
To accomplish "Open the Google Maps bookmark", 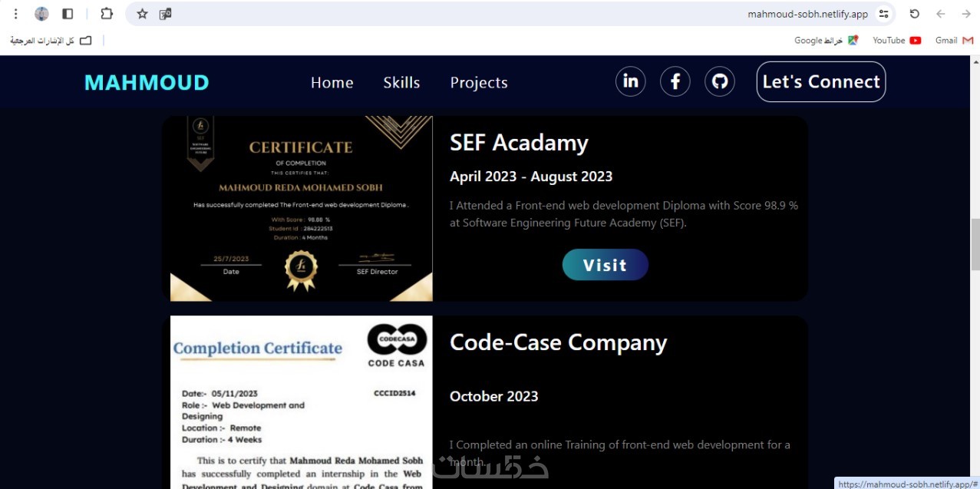I will point(826,40).
